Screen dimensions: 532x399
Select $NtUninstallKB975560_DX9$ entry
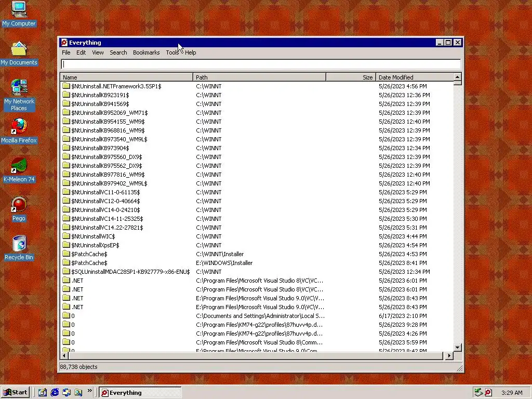pyautogui.click(x=107, y=157)
